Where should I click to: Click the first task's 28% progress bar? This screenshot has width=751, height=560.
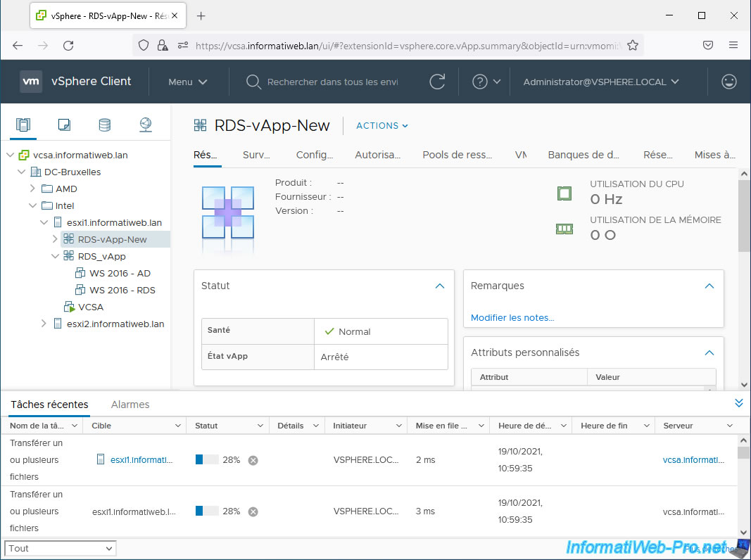pyautogui.click(x=207, y=460)
